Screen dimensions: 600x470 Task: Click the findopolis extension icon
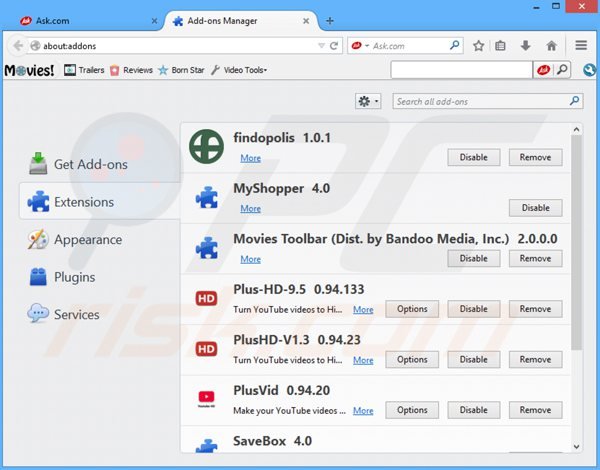tap(206, 147)
